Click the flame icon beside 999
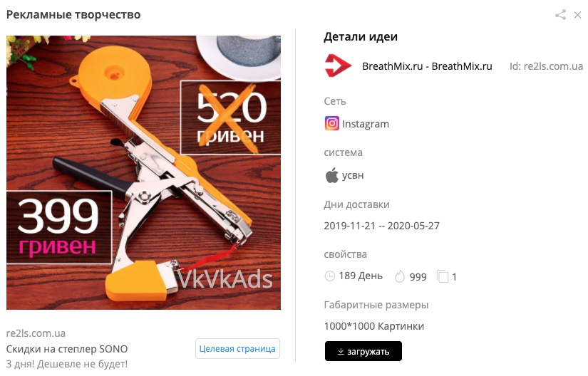Image resolution: width=588 pixels, height=376 pixels. [400, 277]
